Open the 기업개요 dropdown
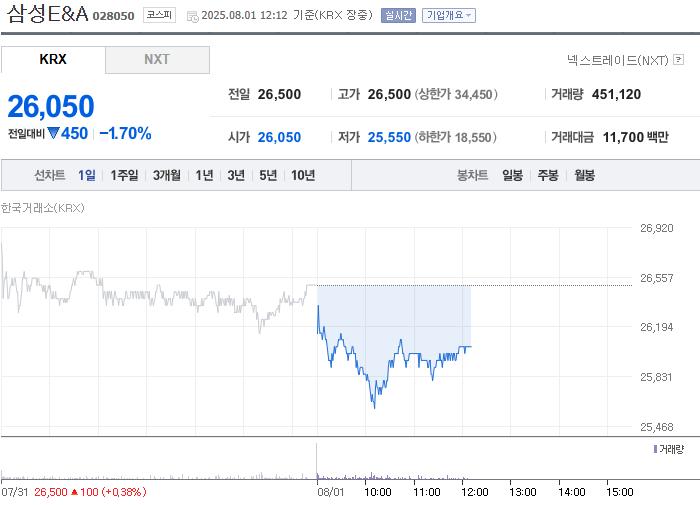 pos(449,16)
